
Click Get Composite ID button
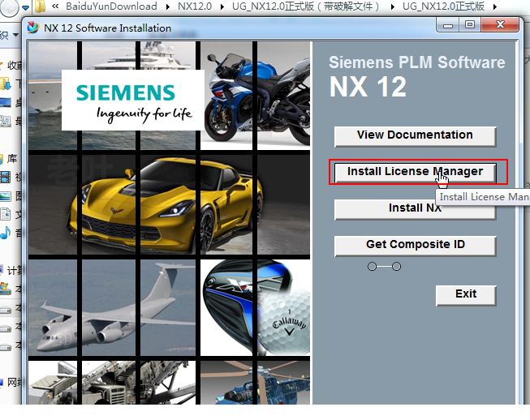(x=415, y=246)
